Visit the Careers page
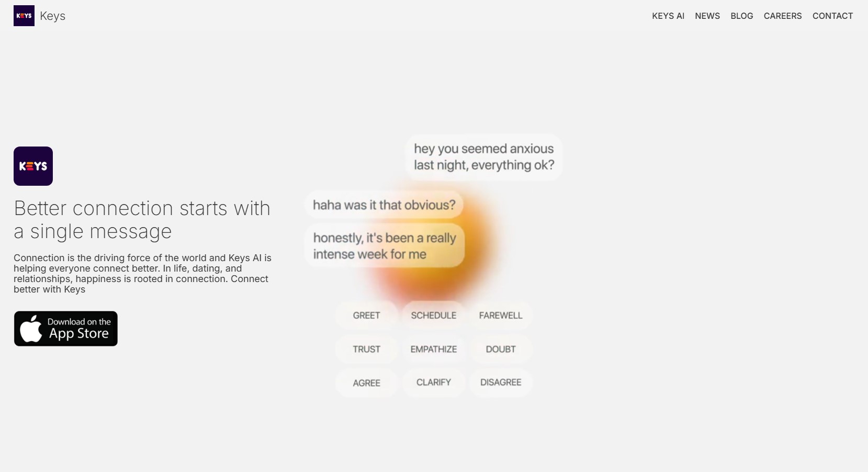The image size is (868, 472). (782, 16)
